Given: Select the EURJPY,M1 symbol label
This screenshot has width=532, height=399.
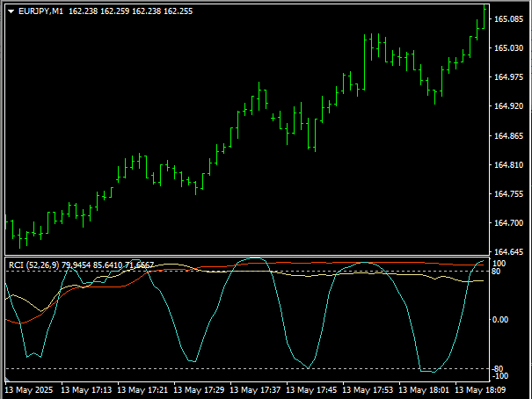Looking at the screenshot, I should click(40, 11).
